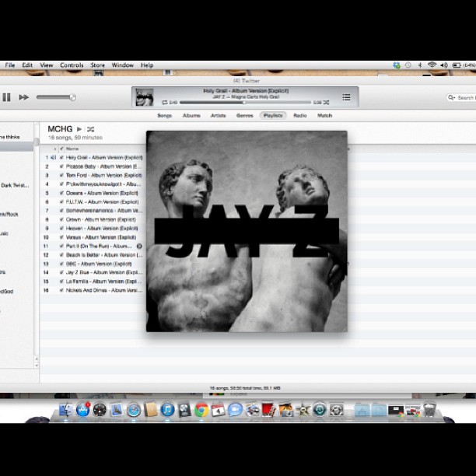This screenshot has height=476, width=476.
Task: Open App Store from the dock
Action: coord(83,410)
